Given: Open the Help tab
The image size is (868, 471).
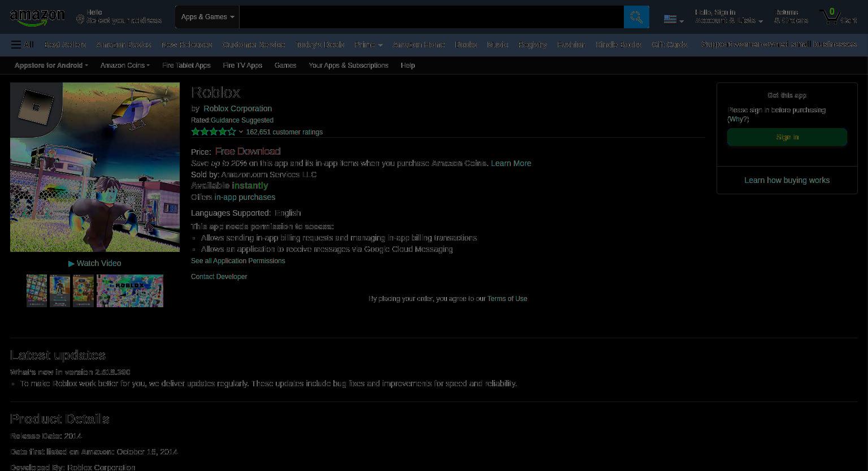Looking at the screenshot, I should click(x=408, y=66).
